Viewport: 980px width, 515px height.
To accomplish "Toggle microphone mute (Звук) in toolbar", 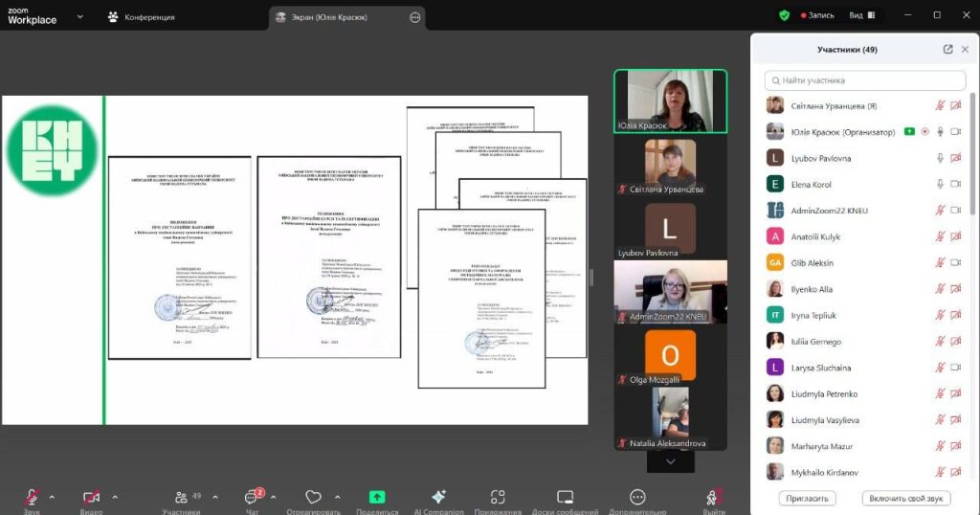I will 32,497.
